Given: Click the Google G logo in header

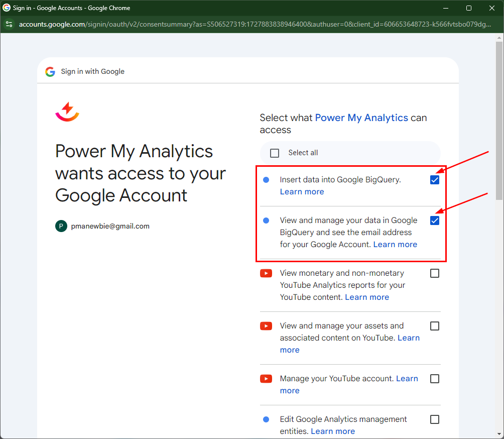Looking at the screenshot, I should 50,71.
